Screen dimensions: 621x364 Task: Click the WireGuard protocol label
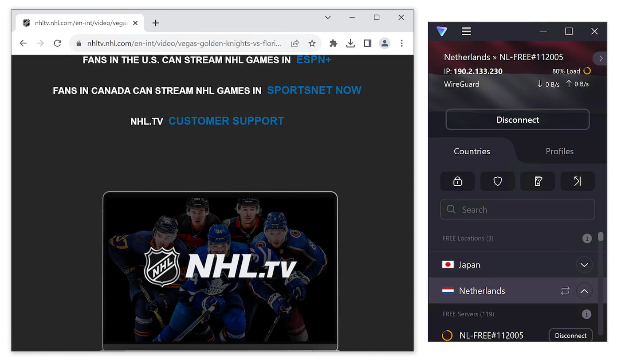461,84
